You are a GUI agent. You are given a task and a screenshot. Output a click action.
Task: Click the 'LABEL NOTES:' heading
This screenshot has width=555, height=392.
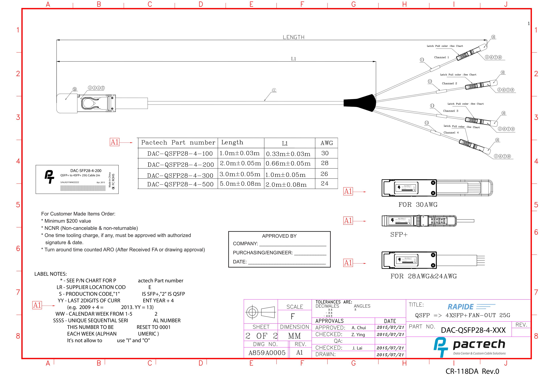50,274
